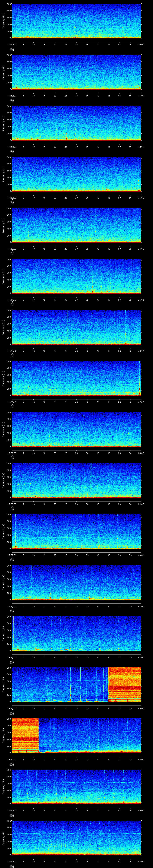Click the 17:41:00 start time label
This screenshot has height=868, width=153.
(x=12, y=657)
